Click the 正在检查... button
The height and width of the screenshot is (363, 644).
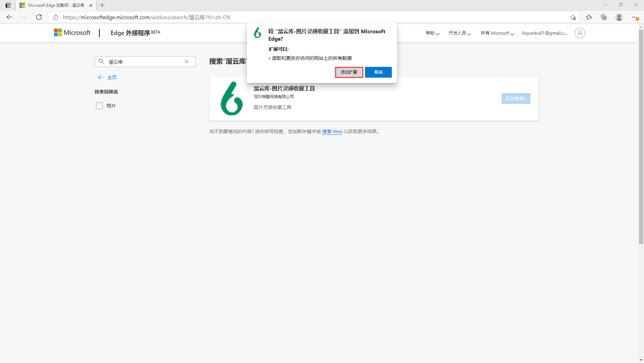pos(516,98)
